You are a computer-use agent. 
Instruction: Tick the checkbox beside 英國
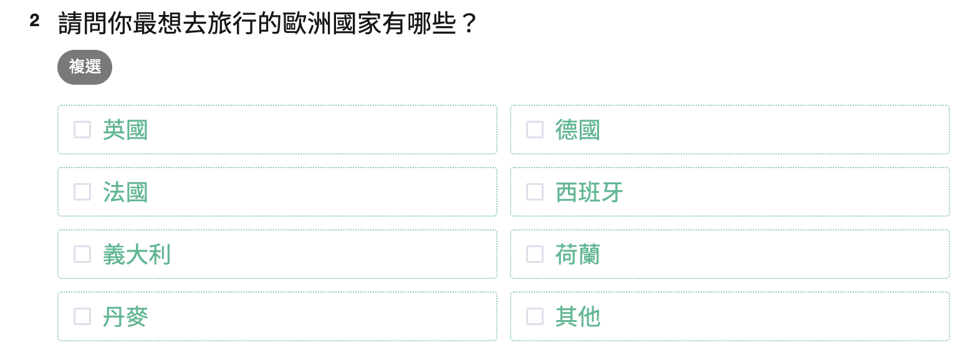(x=82, y=130)
